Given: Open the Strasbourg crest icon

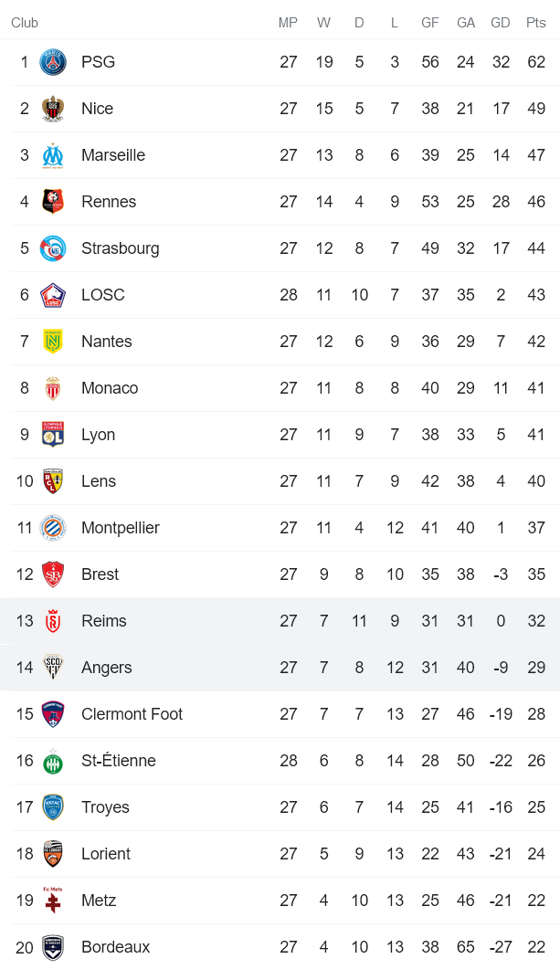Looking at the screenshot, I should (x=53, y=248).
